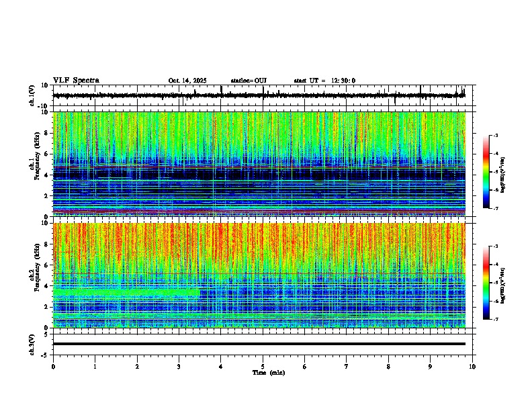Screen dimensions: 532x411
Task: Click the solid black ch.3 voltage trace
Action: tap(259, 344)
